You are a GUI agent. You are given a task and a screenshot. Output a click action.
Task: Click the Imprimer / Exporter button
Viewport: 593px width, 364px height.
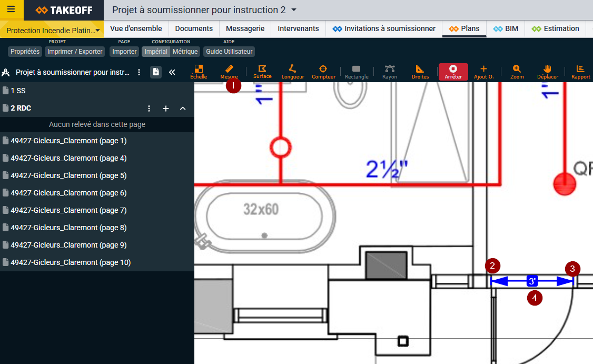(75, 52)
